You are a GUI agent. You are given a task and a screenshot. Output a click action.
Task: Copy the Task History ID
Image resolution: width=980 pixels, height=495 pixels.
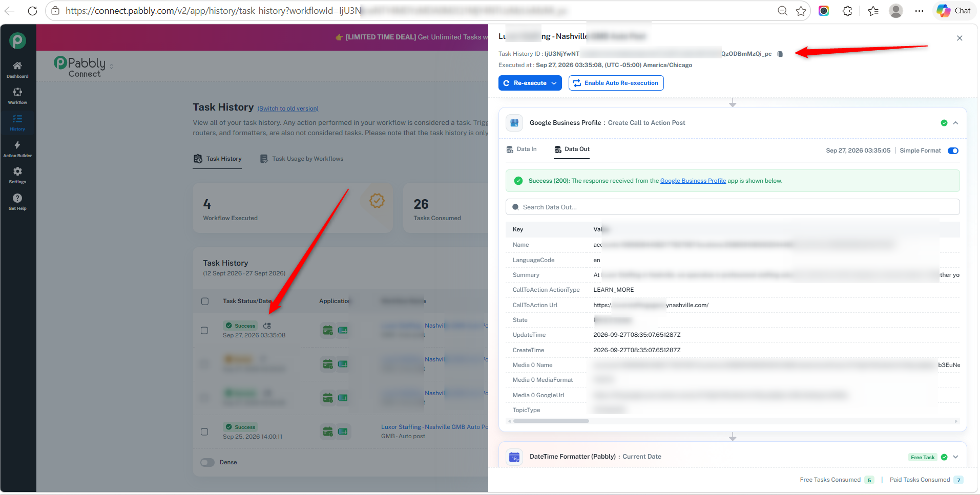point(780,54)
